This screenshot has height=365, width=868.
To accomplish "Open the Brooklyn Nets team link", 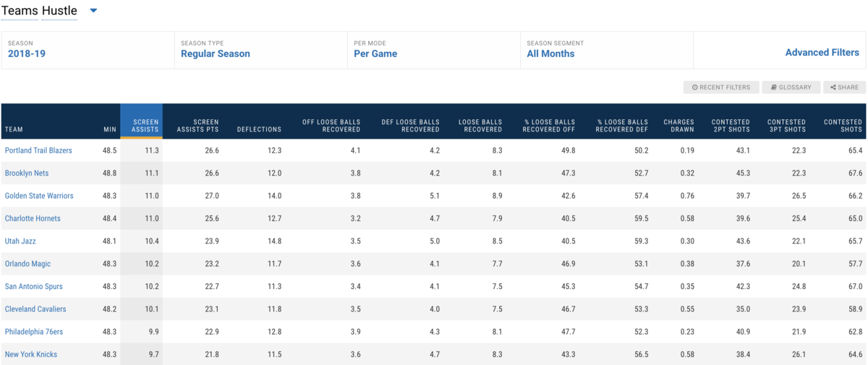I will pos(27,173).
